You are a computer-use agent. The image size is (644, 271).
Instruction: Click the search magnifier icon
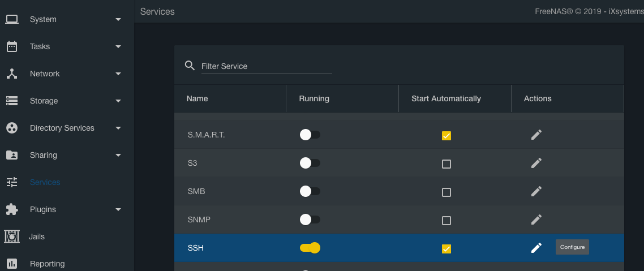click(x=190, y=66)
